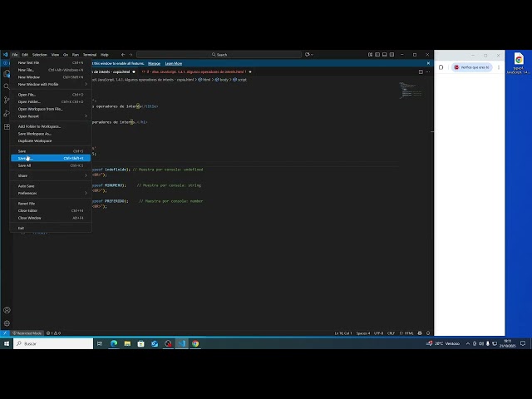Show hidden system tray icons chevron
Screen dimensions: 532x399
pyautogui.click(x=467, y=343)
